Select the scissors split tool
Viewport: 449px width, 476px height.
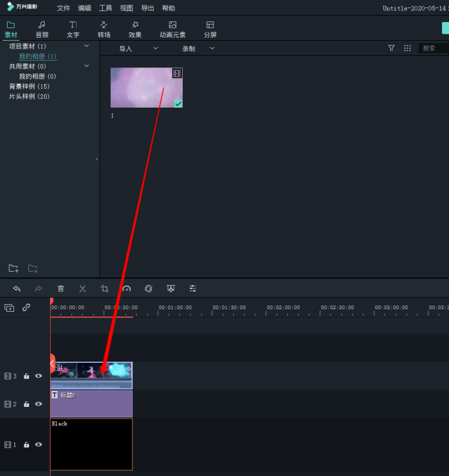point(82,289)
